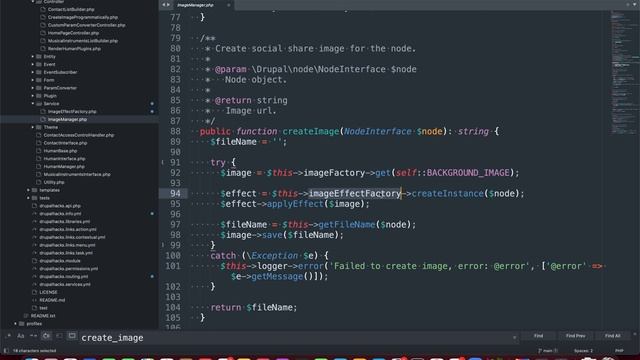This screenshot has width=640, height=360.
Task: Toggle wrap search option in find panel
Action: pyautogui.click(x=46, y=336)
